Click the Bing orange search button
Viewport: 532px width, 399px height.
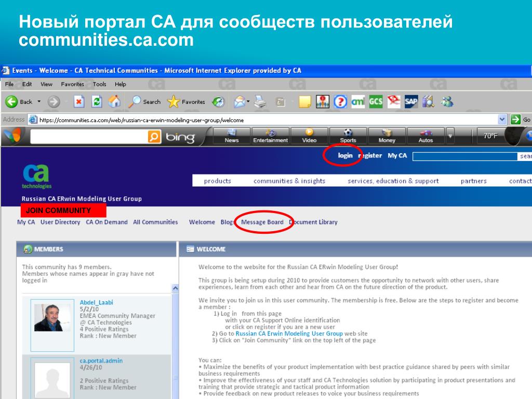tap(154, 137)
